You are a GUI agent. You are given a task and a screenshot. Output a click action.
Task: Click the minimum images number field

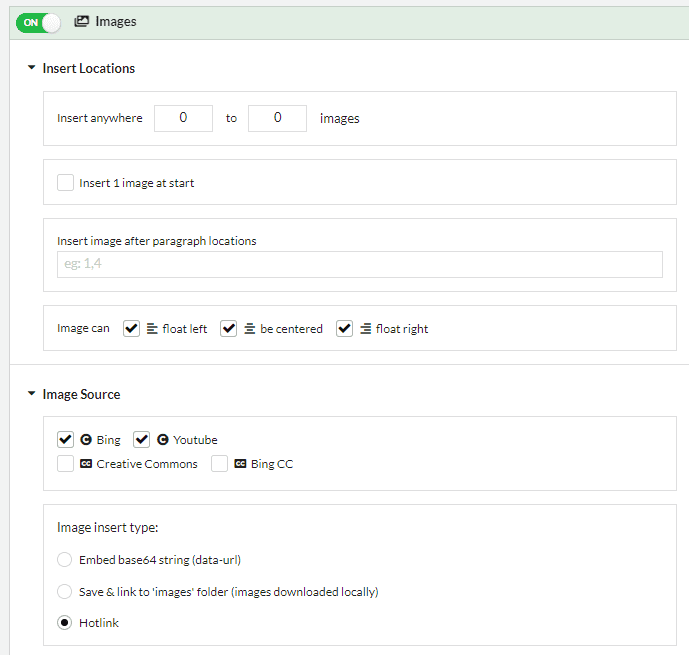[183, 118]
